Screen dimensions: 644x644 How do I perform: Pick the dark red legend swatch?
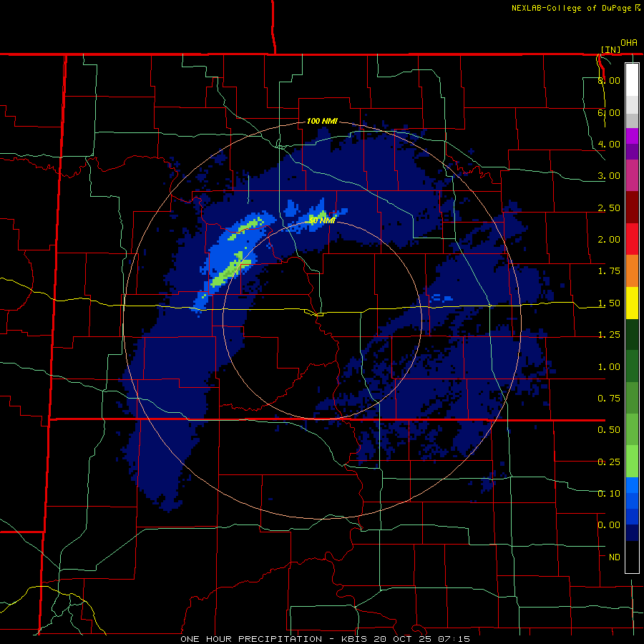[x=632, y=208]
